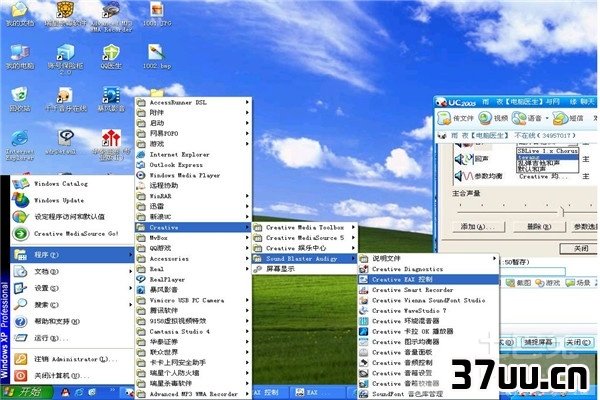
Task: Launch Creative Smart Recorder menu entry
Action: (429, 290)
